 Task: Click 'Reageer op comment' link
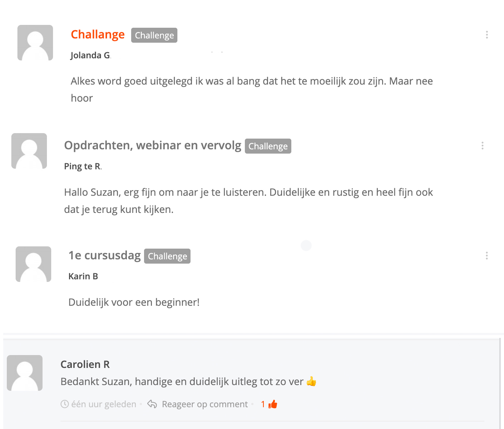pyautogui.click(x=205, y=404)
